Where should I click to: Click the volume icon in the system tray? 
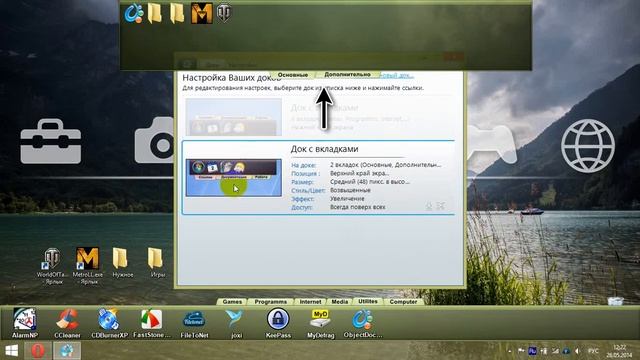point(577,351)
